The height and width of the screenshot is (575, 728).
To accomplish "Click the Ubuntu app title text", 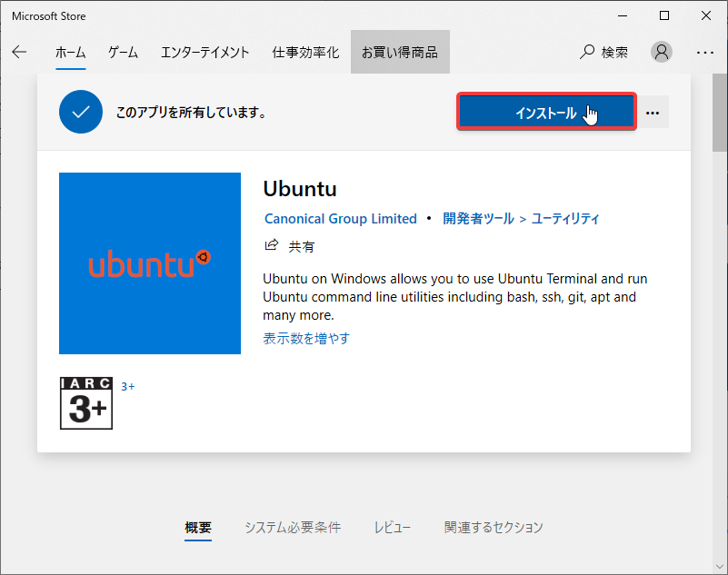I will click(300, 189).
